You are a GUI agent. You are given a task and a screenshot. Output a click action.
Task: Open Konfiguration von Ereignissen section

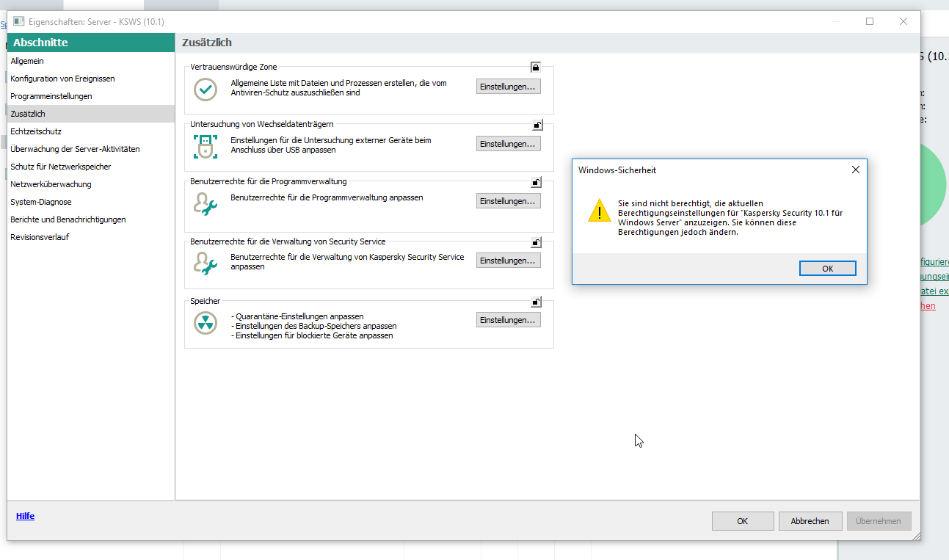(x=91, y=79)
